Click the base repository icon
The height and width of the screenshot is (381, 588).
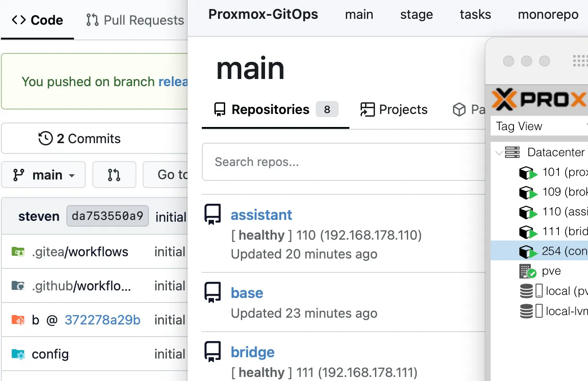point(213,293)
